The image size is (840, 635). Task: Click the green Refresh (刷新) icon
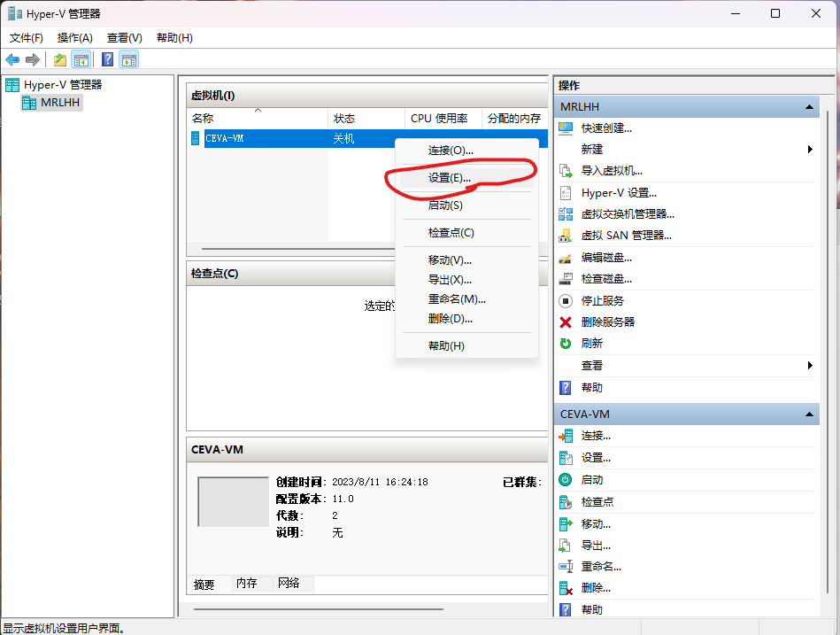point(566,343)
